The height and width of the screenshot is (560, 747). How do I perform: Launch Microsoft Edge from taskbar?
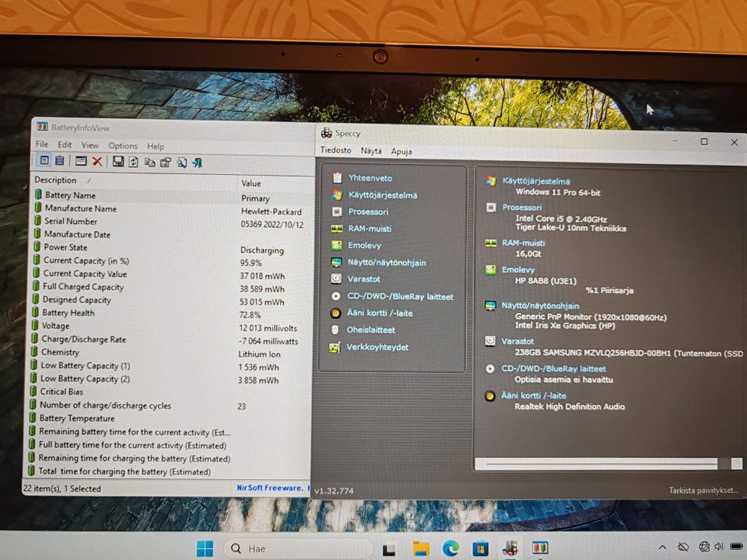point(451,549)
